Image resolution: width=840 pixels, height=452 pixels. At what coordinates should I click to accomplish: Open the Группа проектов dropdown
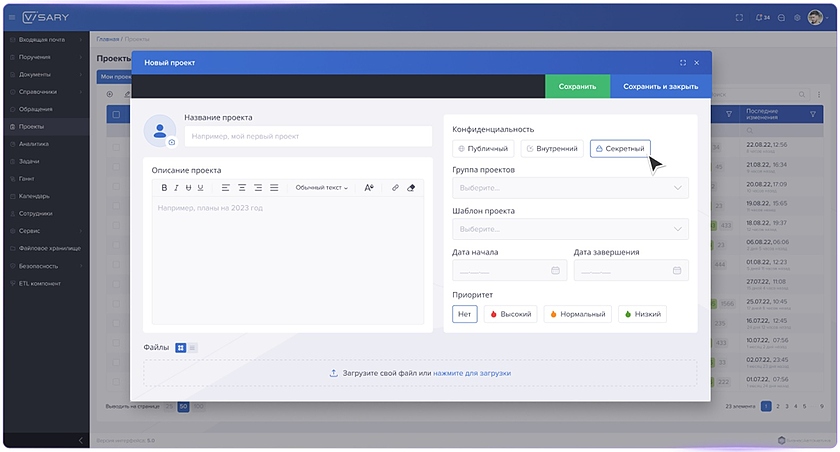point(570,188)
